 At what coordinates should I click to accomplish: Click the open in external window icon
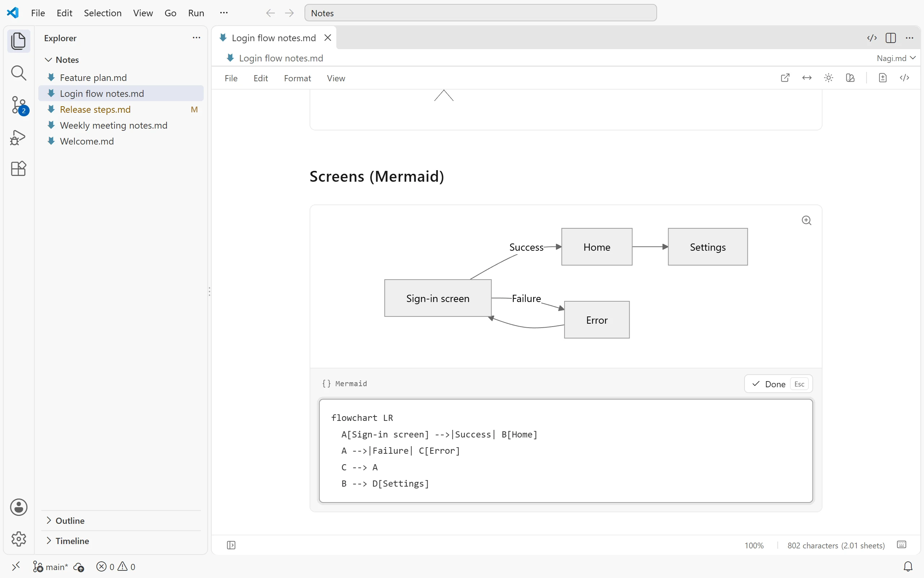click(785, 78)
